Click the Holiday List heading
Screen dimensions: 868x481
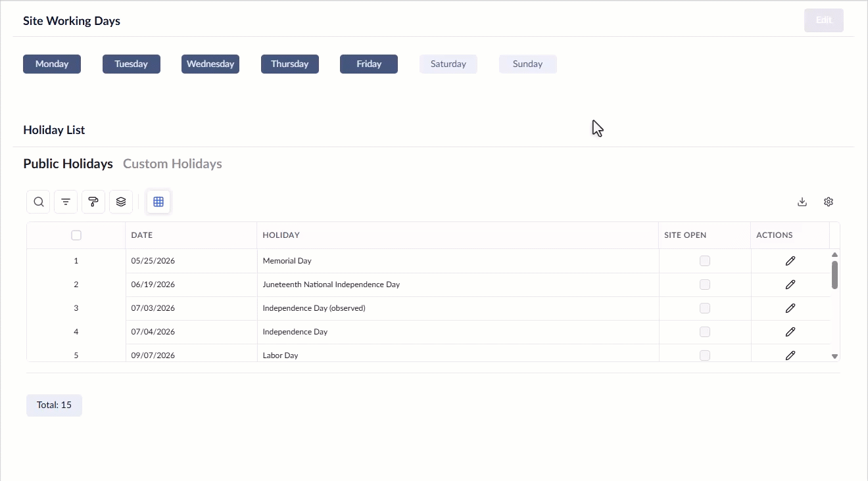click(x=54, y=130)
